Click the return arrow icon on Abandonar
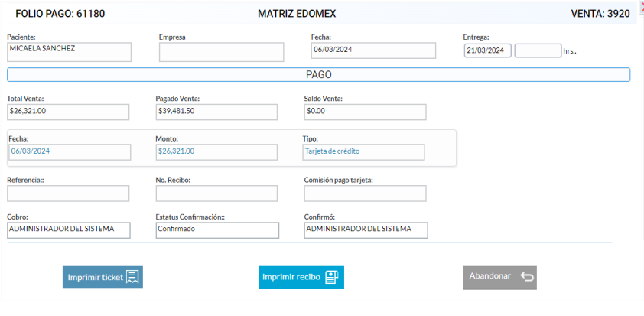The image size is (644, 316). click(x=526, y=276)
